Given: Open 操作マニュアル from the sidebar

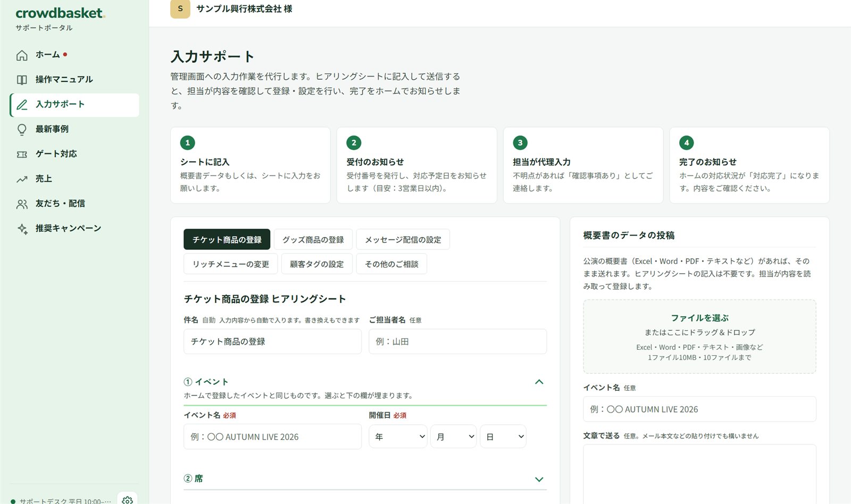Looking at the screenshot, I should (74, 80).
